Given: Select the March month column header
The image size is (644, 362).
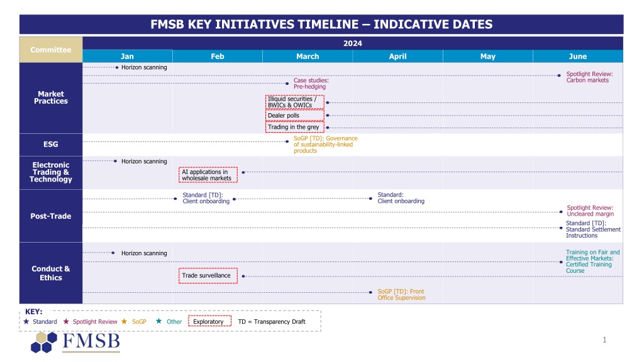Looking at the screenshot, I should click(308, 56).
